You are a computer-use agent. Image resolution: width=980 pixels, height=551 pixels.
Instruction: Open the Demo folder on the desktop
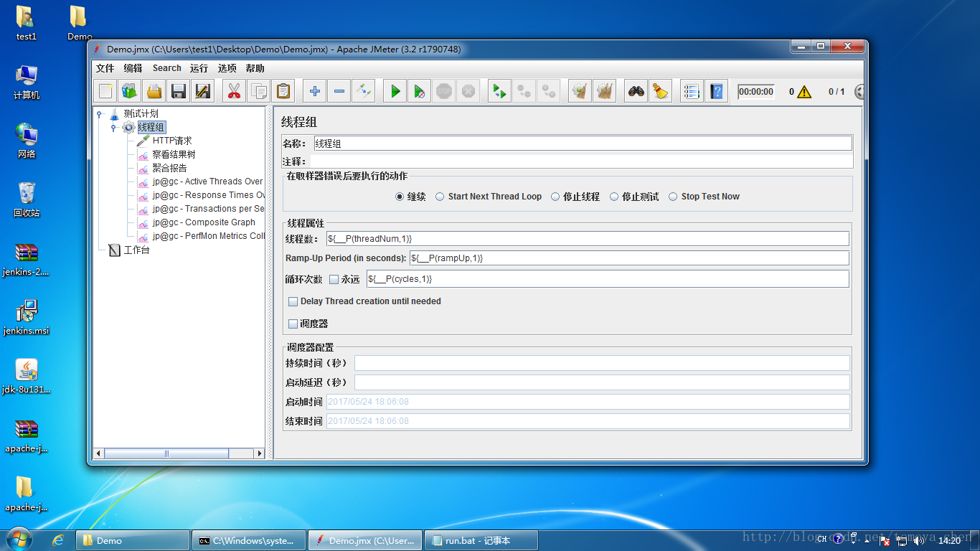pyautogui.click(x=80, y=23)
